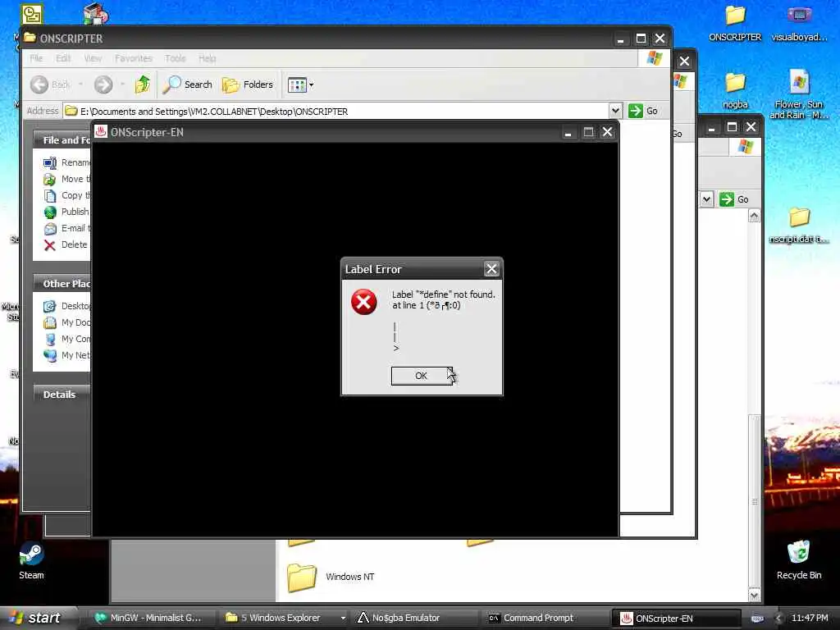Minimize the ONScripter-EN window
The image size is (840, 630).
[568, 132]
